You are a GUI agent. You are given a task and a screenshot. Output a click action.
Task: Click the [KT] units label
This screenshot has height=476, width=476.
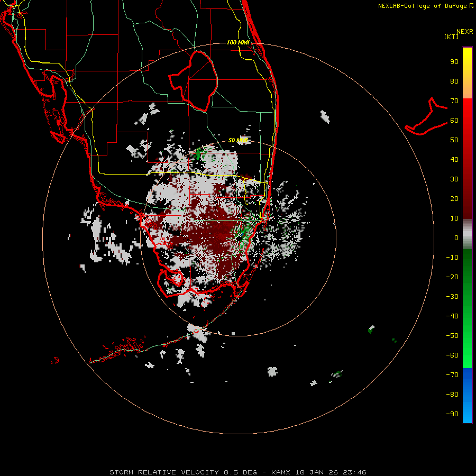point(451,36)
